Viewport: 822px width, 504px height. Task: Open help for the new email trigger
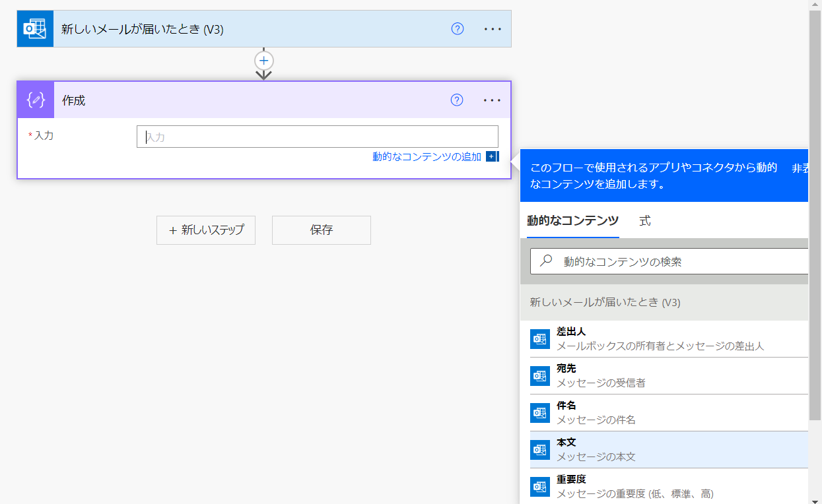pos(458,29)
